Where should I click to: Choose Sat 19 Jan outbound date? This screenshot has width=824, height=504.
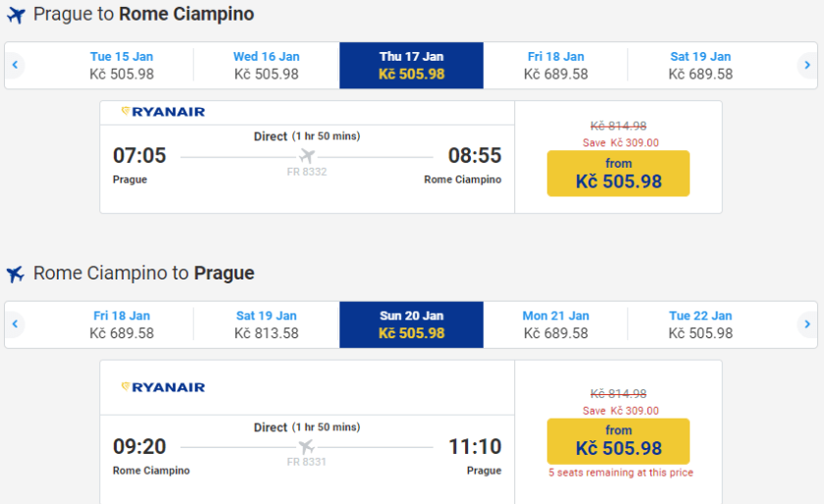[700, 66]
